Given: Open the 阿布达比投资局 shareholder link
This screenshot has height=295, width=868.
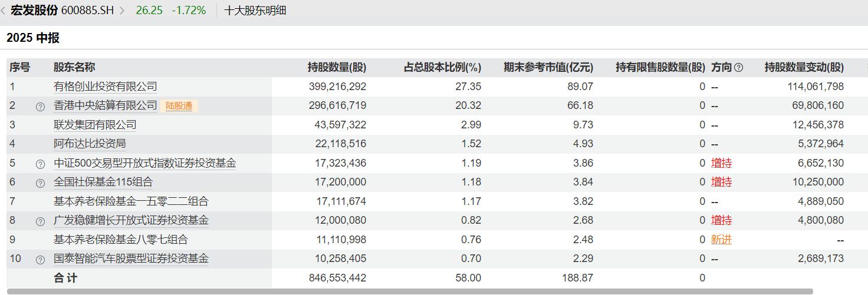Looking at the screenshot, I should pos(90,144).
